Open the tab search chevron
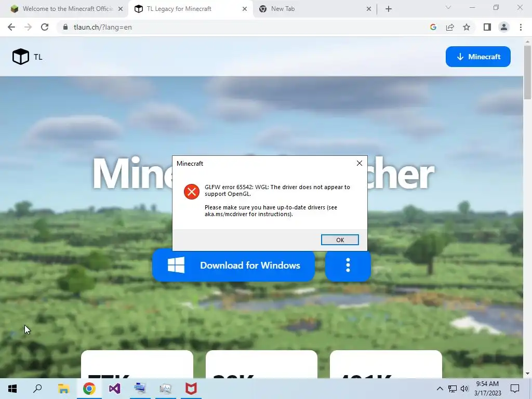Screen dimensions: 532x399 click(448, 7)
